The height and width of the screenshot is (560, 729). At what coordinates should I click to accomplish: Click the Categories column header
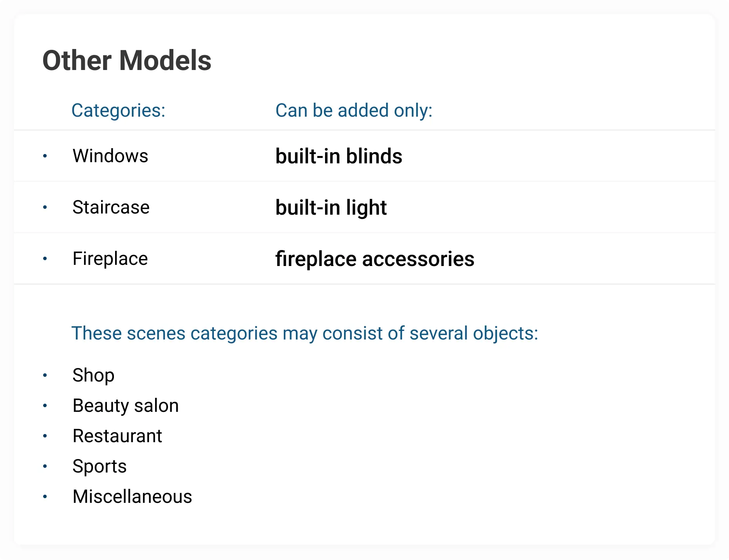coord(118,110)
